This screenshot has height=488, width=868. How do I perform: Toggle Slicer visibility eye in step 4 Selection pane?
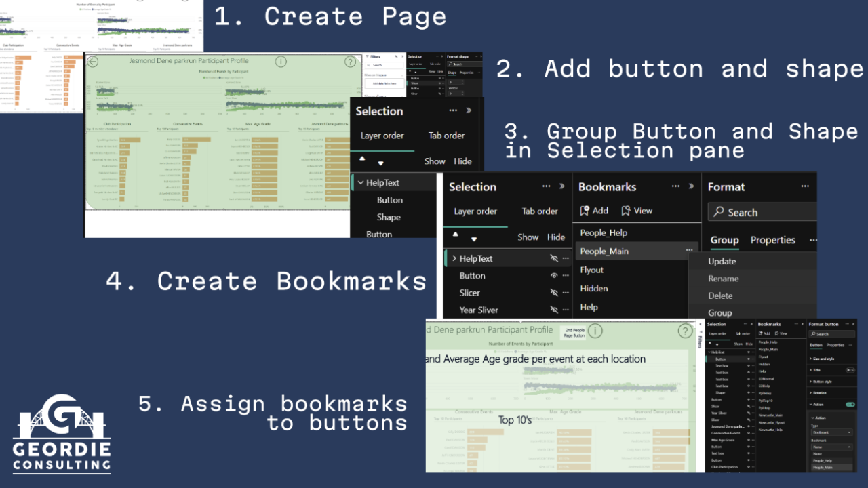pyautogui.click(x=554, y=293)
